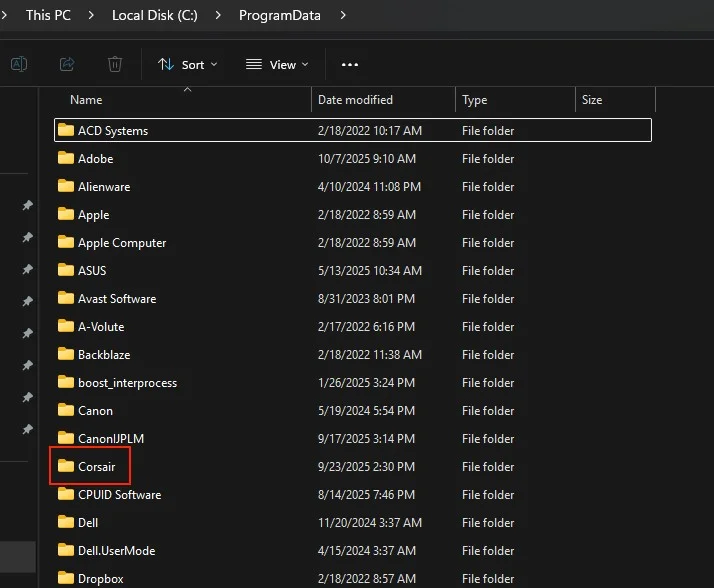Click the Rename icon in toolbar

[x=18, y=64]
